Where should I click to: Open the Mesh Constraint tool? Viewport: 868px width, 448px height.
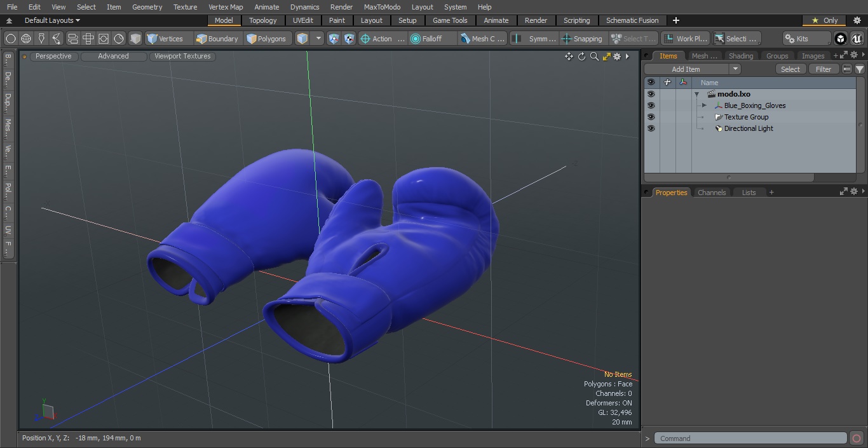(x=483, y=39)
